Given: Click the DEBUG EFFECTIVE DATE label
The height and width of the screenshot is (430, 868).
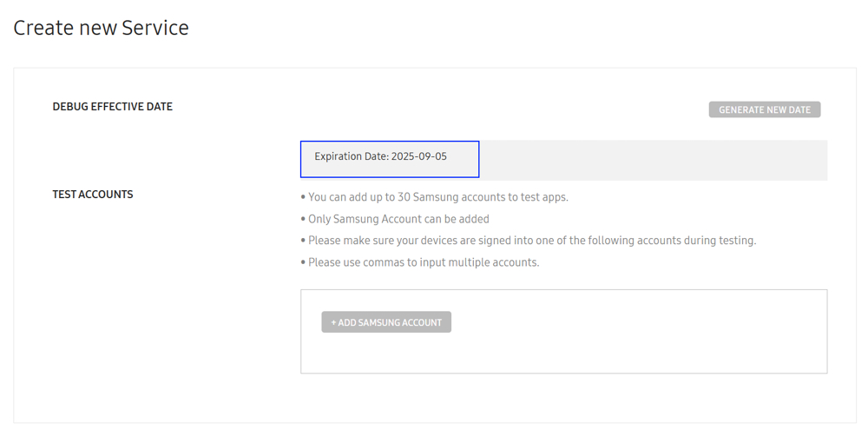Looking at the screenshot, I should 112,106.
